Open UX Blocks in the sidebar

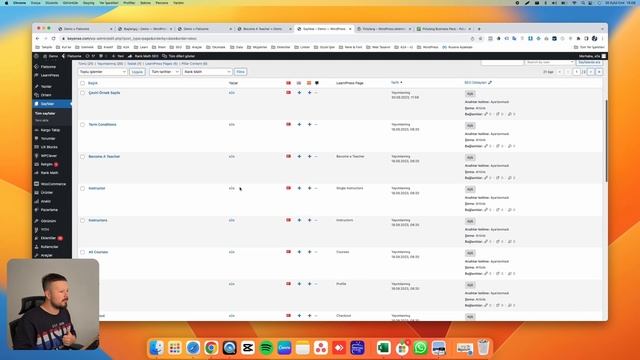tap(49, 147)
